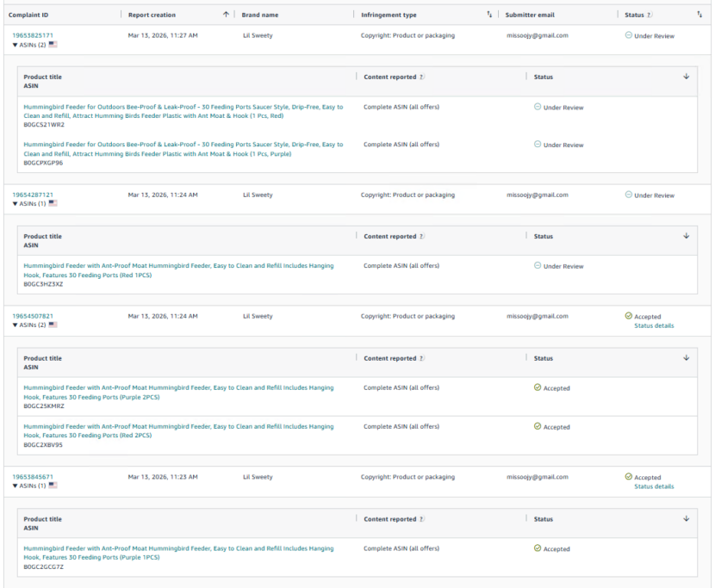
Task: Open complaint ID 19654507821
Action: pos(33,316)
